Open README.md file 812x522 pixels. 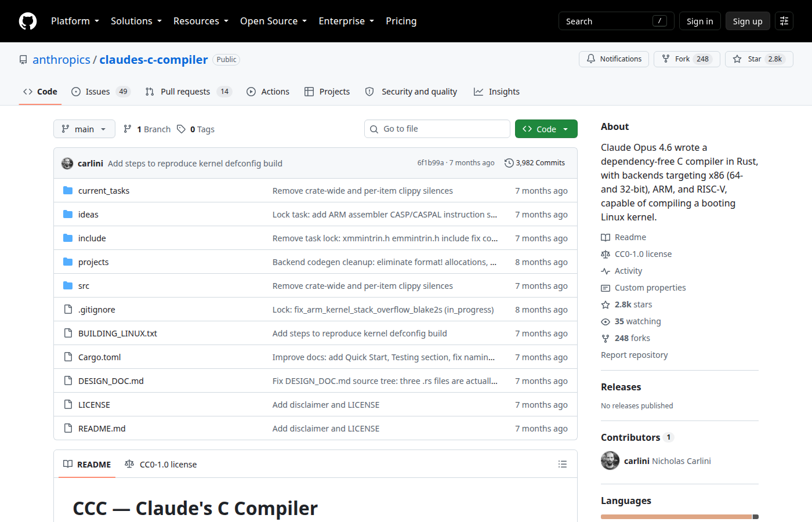(x=102, y=429)
